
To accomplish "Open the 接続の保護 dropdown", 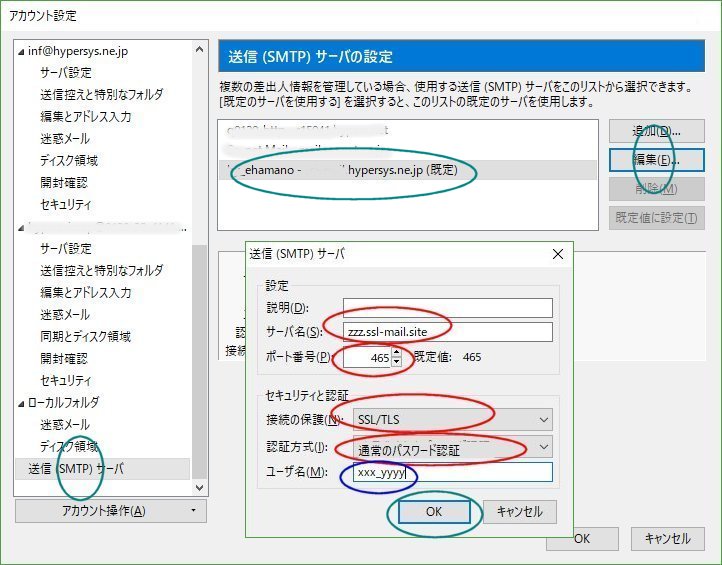I will click(447, 420).
